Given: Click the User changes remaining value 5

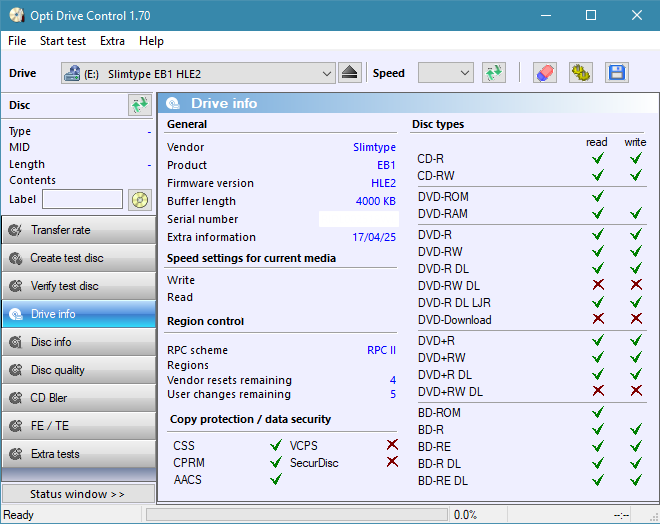Looking at the screenshot, I should [x=393, y=394].
